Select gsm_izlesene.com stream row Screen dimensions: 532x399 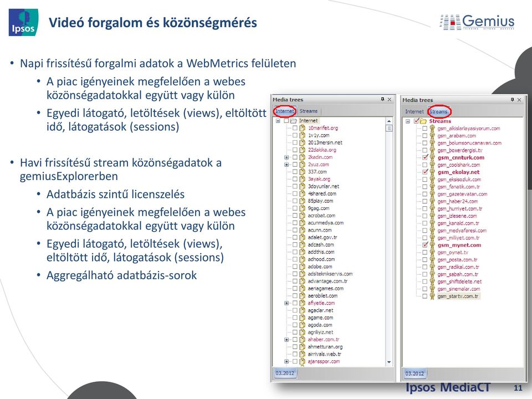[x=457, y=216]
